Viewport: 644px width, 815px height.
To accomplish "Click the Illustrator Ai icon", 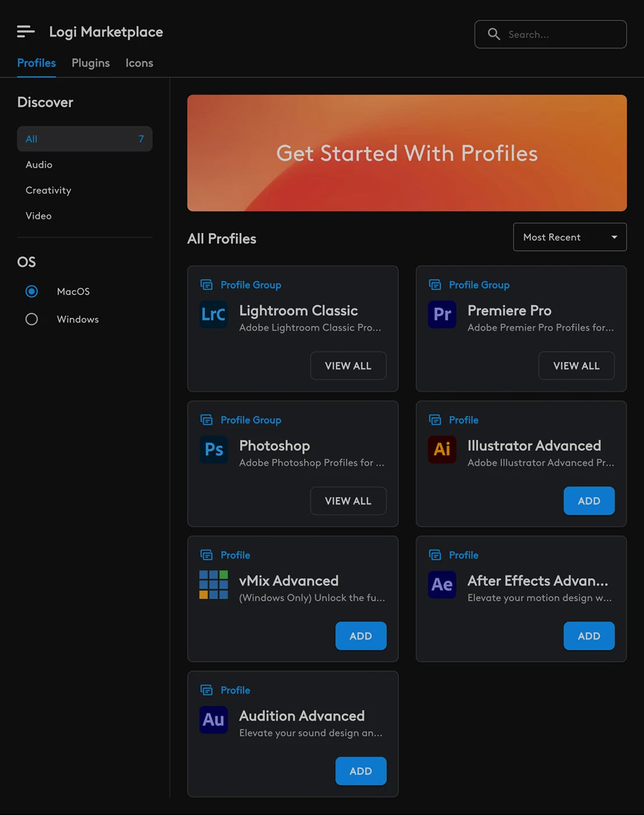I will [x=442, y=449].
